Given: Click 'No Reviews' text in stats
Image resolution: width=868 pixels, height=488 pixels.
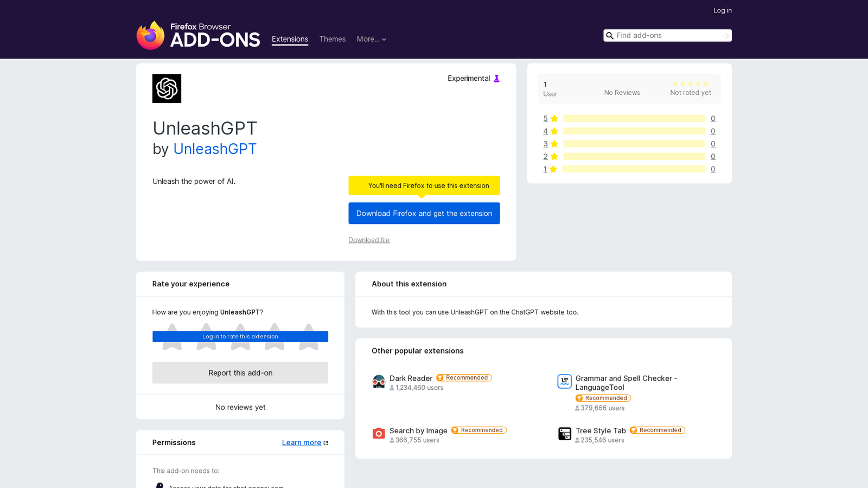Looking at the screenshot, I should 622,93.
